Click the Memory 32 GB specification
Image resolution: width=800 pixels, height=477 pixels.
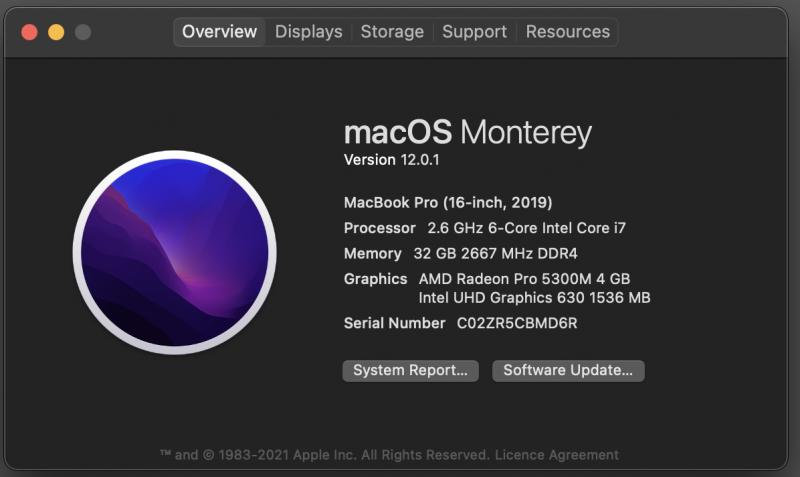tap(461, 254)
